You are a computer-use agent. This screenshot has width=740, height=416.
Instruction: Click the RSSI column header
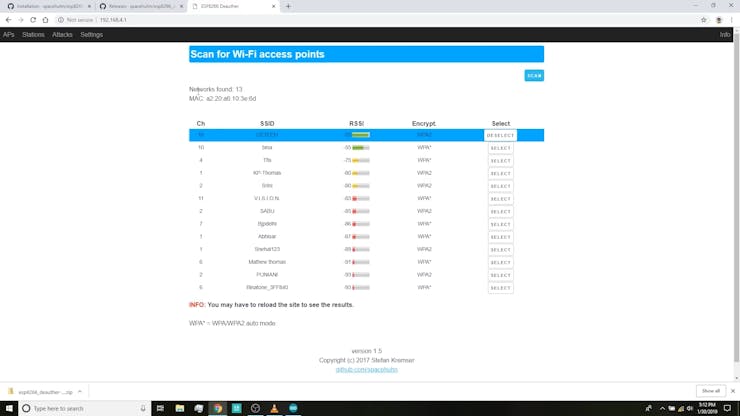357,123
